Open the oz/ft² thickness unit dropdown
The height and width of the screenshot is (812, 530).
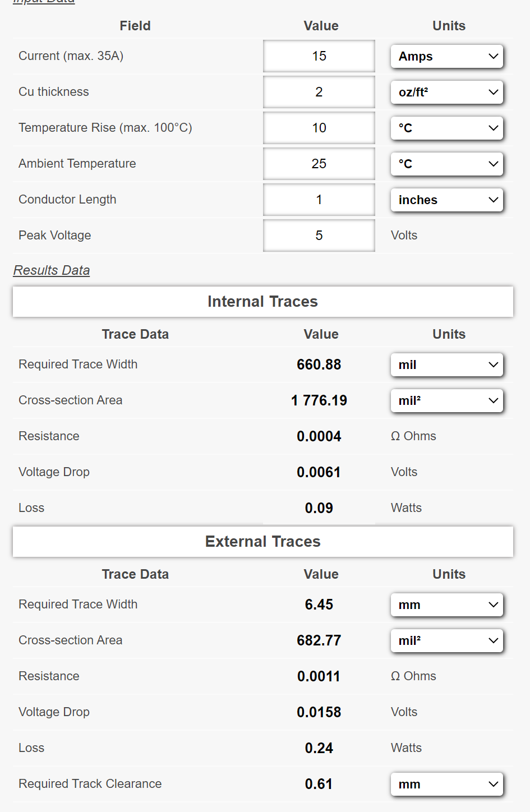pyautogui.click(x=446, y=93)
